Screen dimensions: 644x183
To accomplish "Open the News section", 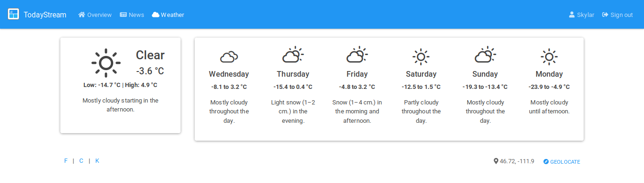I will pyautogui.click(x=132, y=15).
